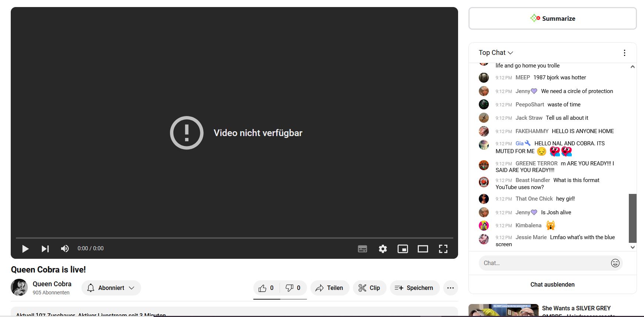
Task: Click FAKEHAMMY's chat avatar
Action: pos(484,131)
